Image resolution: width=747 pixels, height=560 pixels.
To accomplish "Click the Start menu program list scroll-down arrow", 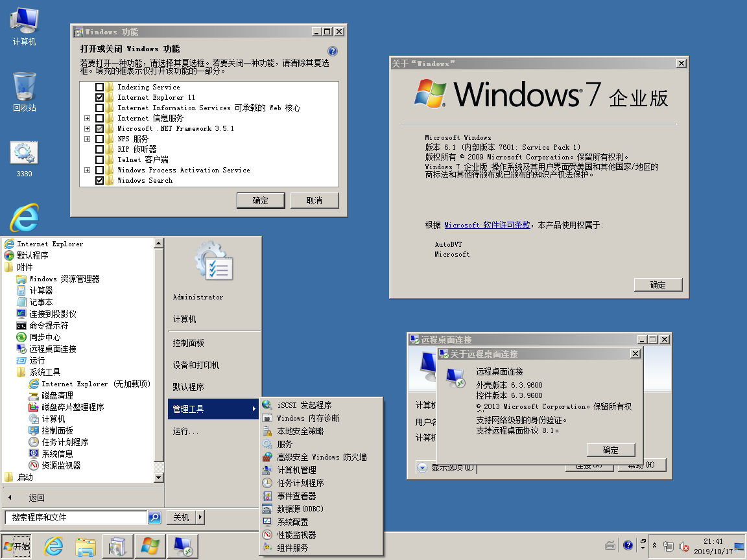I will click(x=158, y=478).
